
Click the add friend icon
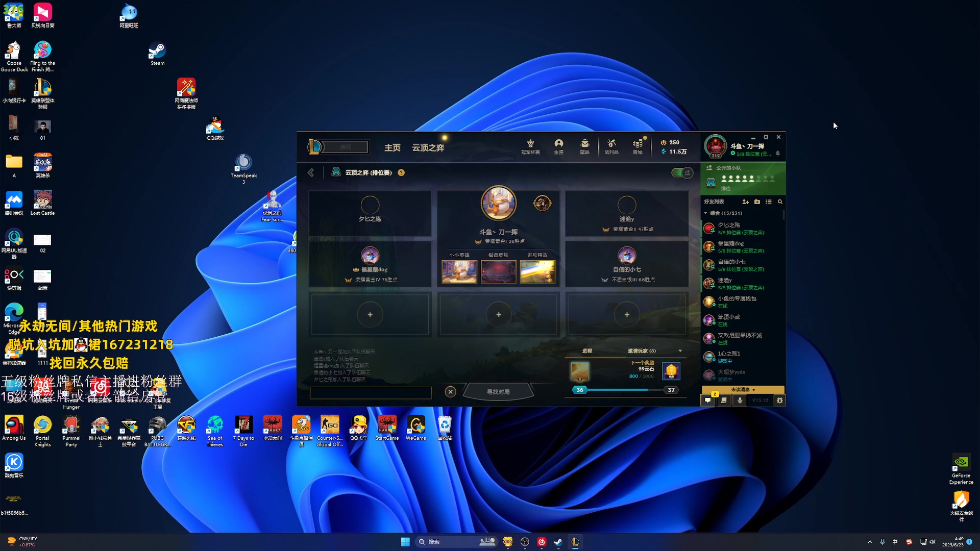746,202
